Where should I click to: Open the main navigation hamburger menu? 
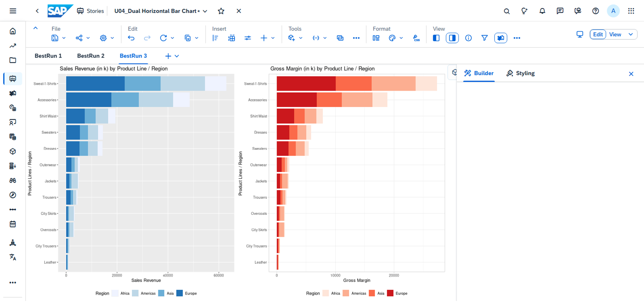click(13, 11)
